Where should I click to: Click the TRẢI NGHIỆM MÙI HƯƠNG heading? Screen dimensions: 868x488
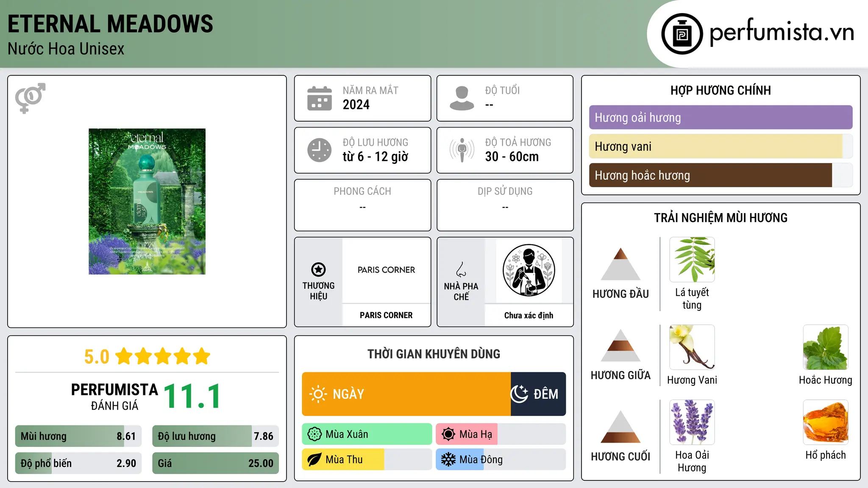click(721, 218)
